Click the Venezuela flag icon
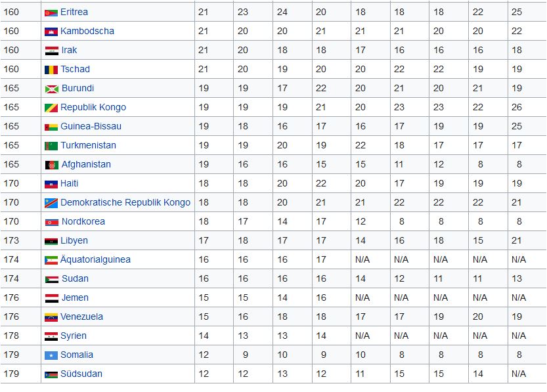547x392 pixels. coord(51,317)
